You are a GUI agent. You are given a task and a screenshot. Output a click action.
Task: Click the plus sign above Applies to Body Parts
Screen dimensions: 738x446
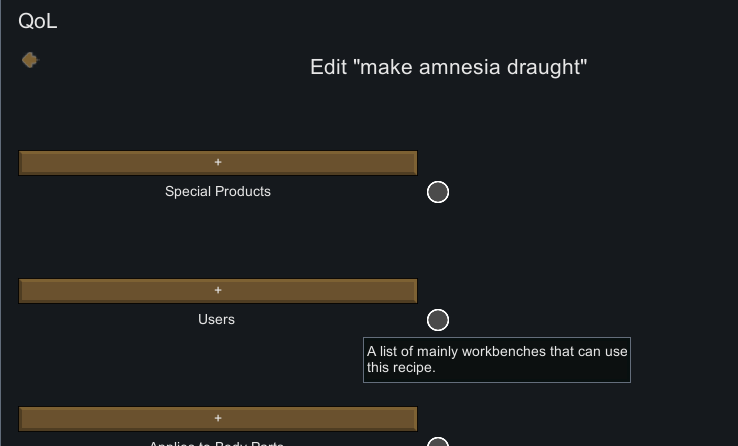coord(218,418)
